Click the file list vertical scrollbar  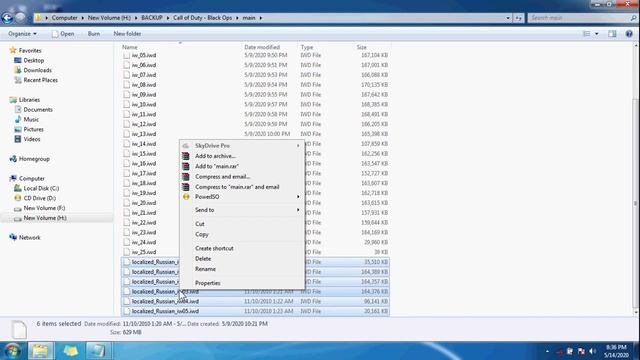(x=636, y=203)
